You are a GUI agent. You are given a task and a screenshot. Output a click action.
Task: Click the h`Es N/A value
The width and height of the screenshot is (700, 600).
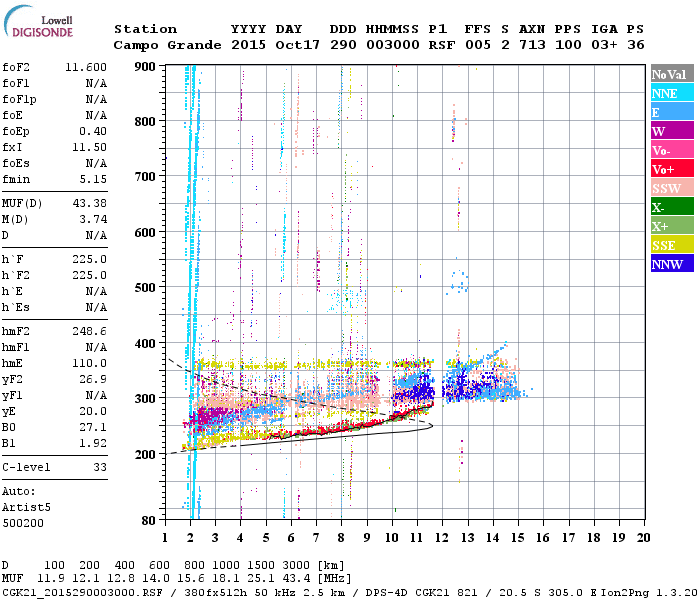pyautogui.click(x=96, y=308)
